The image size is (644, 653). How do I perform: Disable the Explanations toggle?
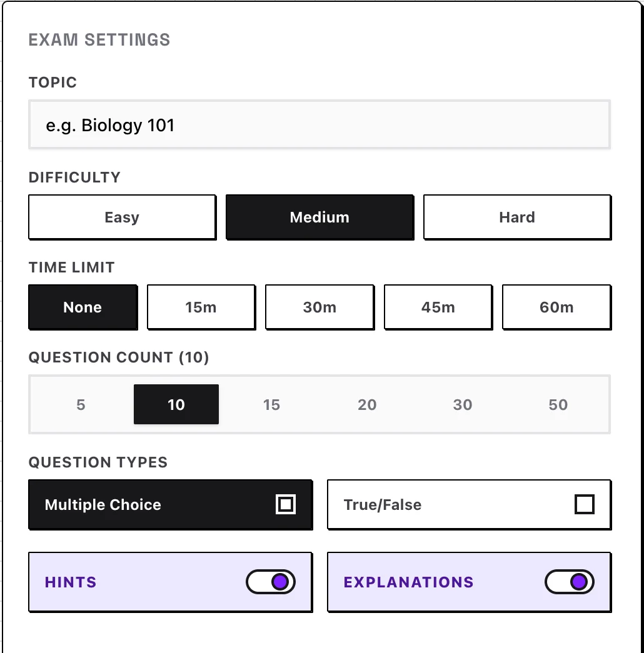[x=568, y=581]
